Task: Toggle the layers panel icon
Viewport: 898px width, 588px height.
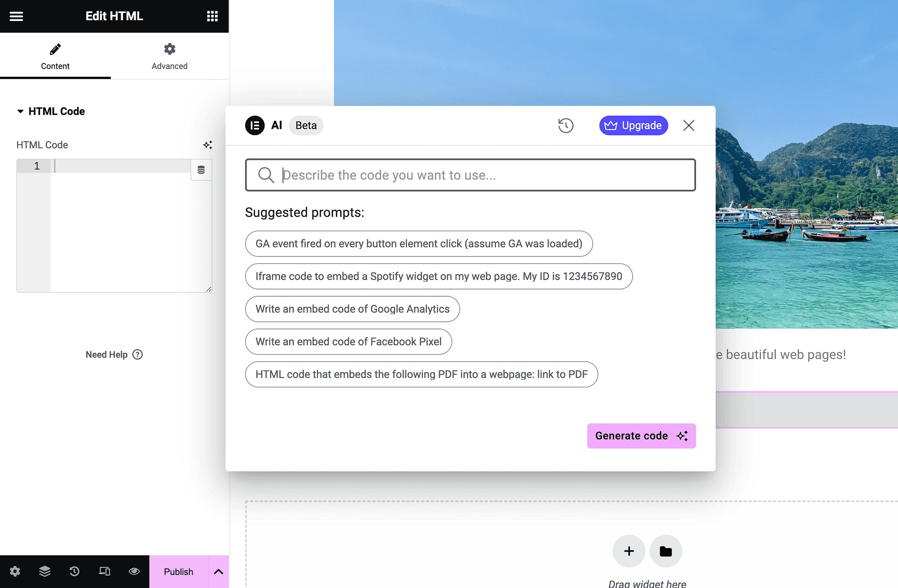Action: click(44, 571)
